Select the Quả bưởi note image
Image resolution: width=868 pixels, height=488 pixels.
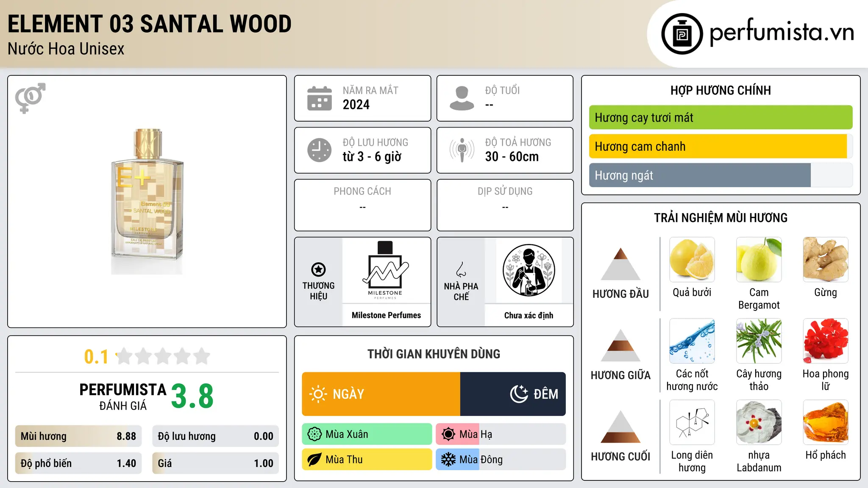(692, 260)
